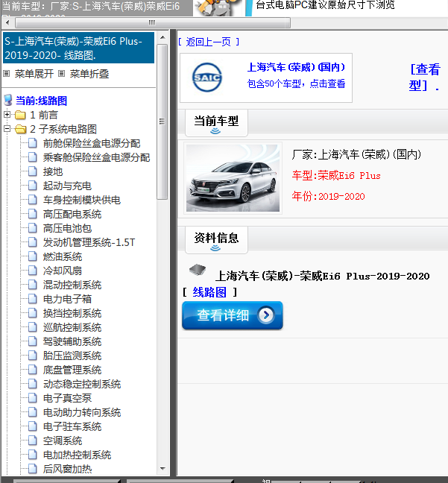Open 发动机管理系统-1.5T diagram
448x483 pixels.
(89, 242)
